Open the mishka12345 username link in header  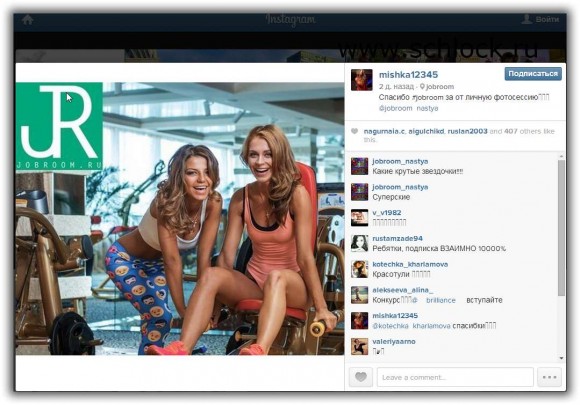point(408,75)
